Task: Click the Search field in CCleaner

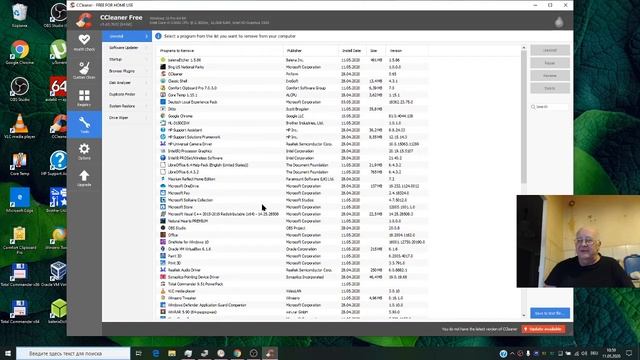Action: pos(550,107)
